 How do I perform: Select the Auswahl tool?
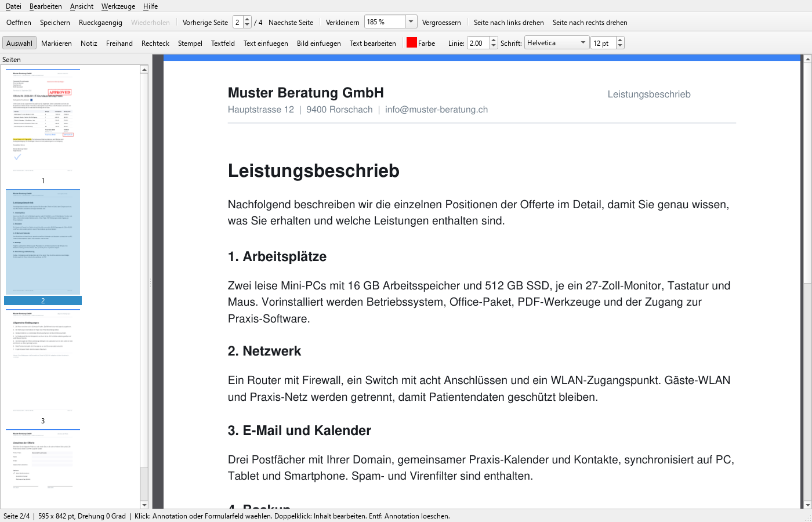20,43
